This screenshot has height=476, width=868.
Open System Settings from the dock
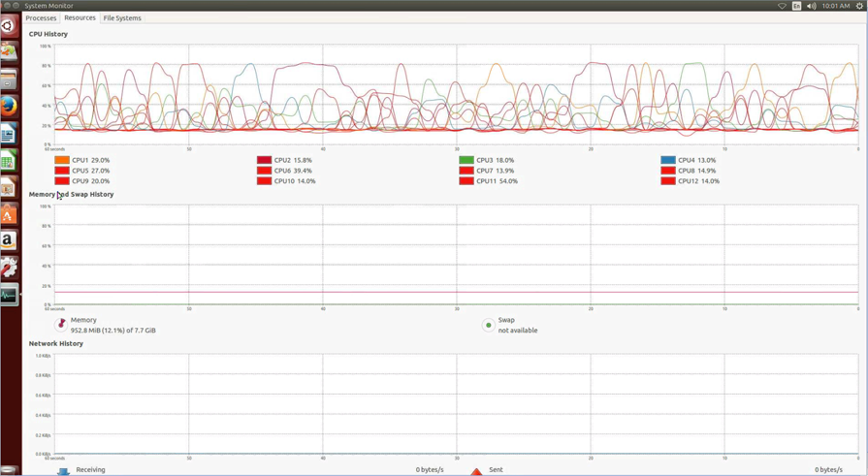[x=9, y=268]
